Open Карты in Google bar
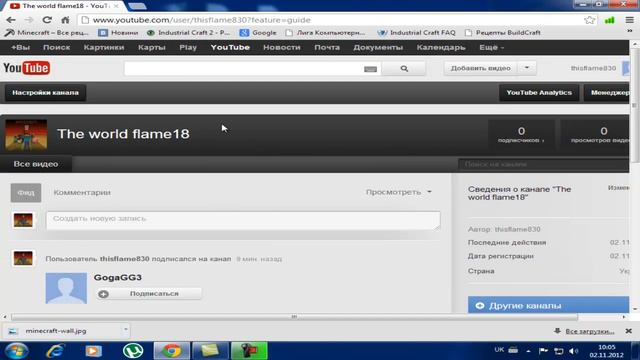The height and width of the screenshot is (360, 640). point(151,47)
